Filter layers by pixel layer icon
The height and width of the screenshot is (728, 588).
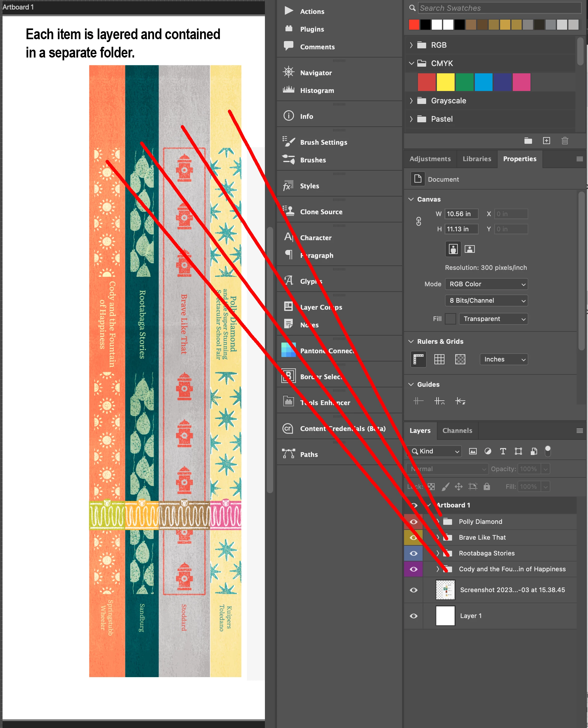(x=473, y=451)
